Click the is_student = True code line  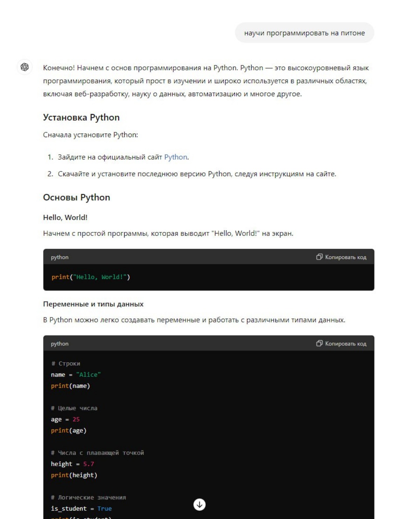point(81,509)
